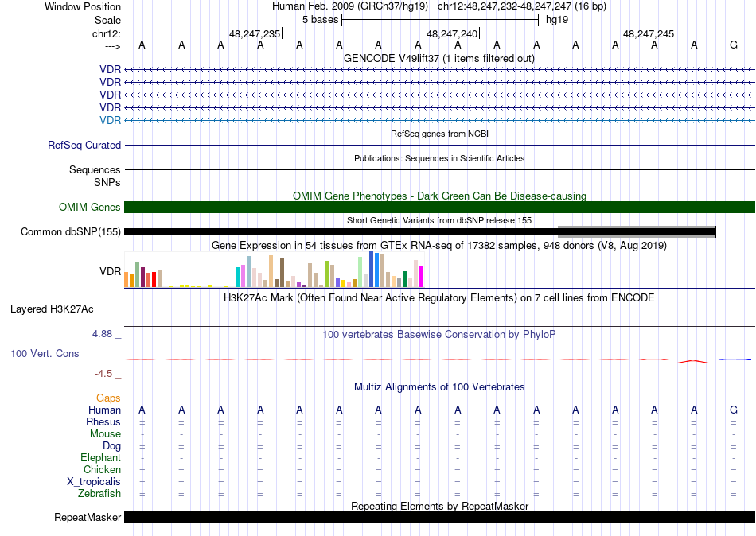
Task: Click the Elephant species label
Action: click(x=100, y=458)
